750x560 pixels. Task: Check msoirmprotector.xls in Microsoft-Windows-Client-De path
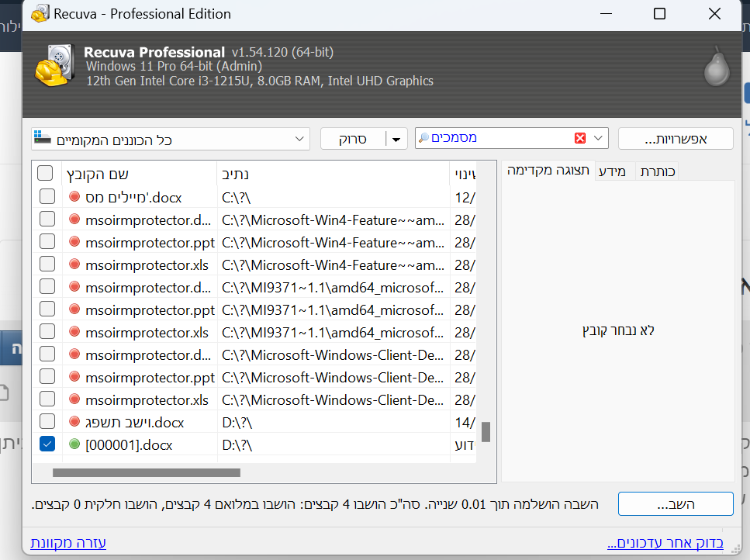(x=47, y=399)
